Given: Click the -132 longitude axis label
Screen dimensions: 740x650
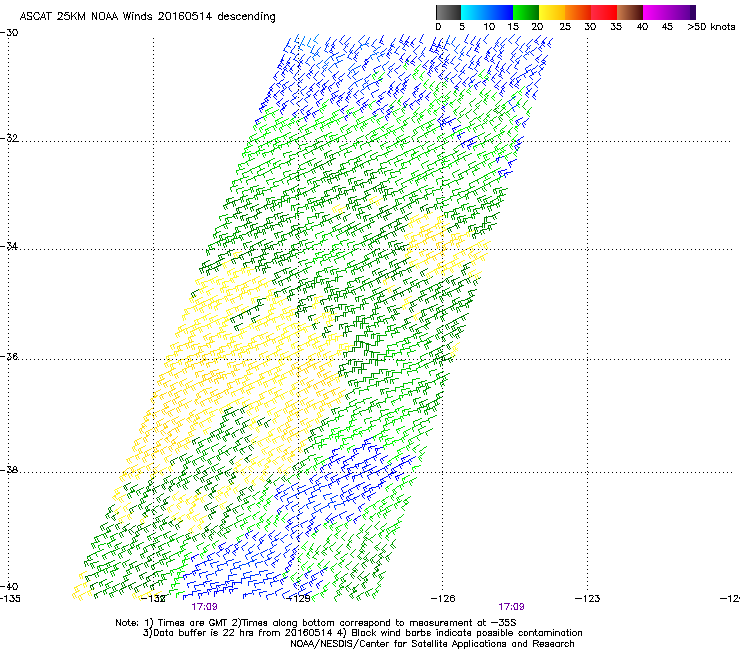Looking at the screenshot, I should [153, 599].
